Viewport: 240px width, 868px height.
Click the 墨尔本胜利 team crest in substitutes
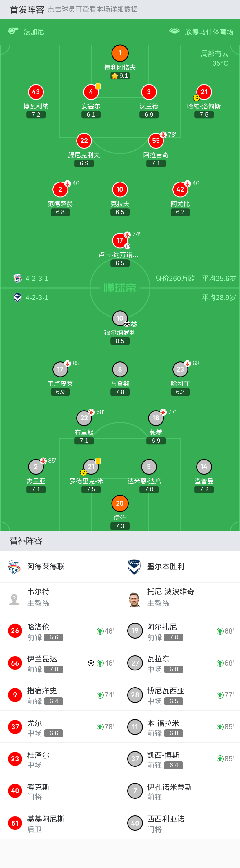pos(134,567)
